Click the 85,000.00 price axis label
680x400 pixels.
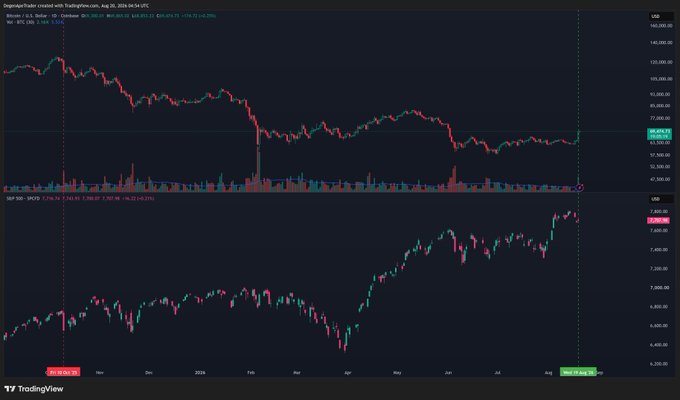pyautogui.click(x=661, y=105)
